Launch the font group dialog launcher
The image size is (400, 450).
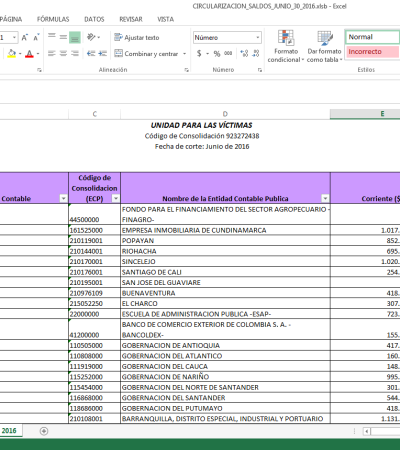[39, 70]
